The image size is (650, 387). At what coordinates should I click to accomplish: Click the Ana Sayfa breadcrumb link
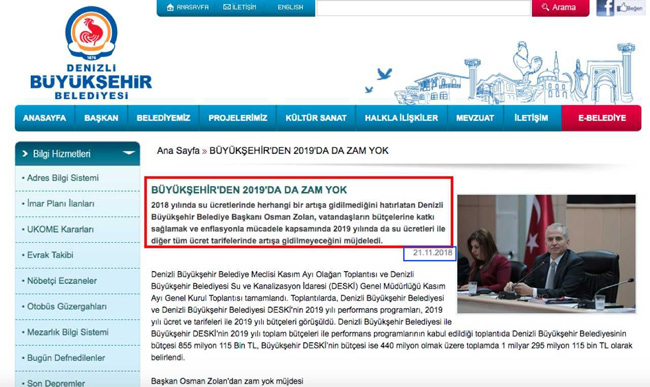click(x=178, y=151)
